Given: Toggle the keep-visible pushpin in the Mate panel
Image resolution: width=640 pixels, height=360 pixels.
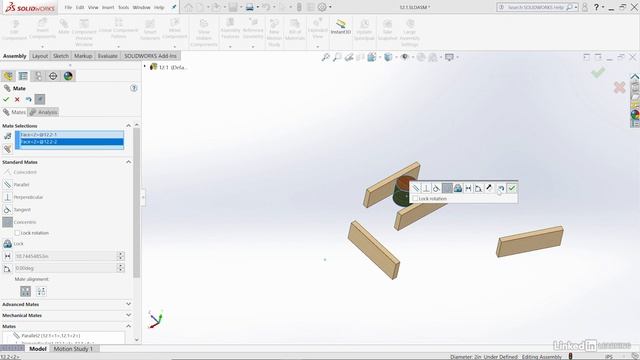Looking at the screenshot, I should 40,99.
